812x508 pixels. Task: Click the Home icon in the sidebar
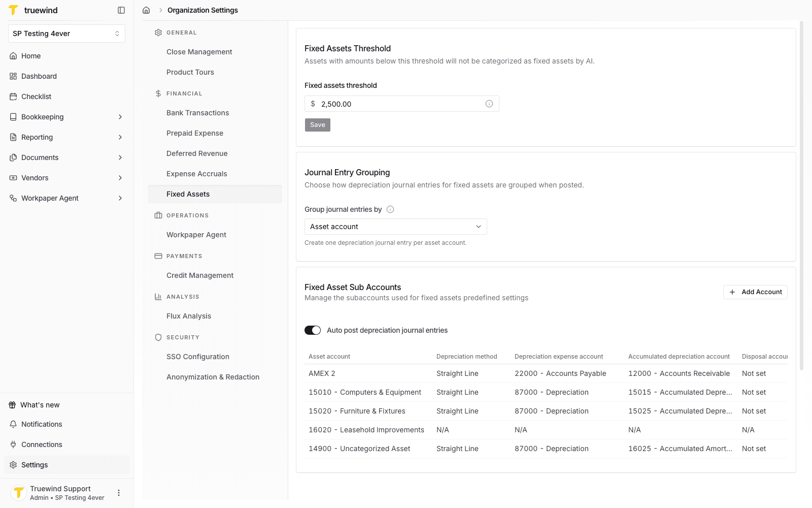13,56
